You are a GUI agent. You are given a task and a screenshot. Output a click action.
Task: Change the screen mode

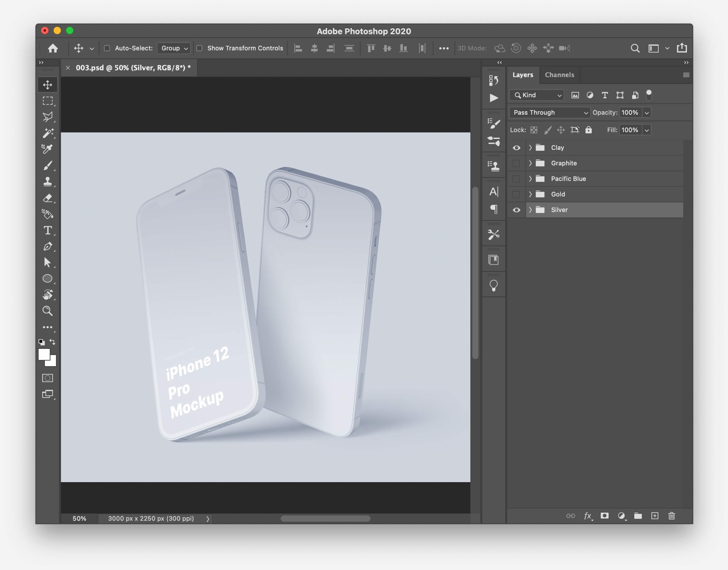tap(47, 394)
